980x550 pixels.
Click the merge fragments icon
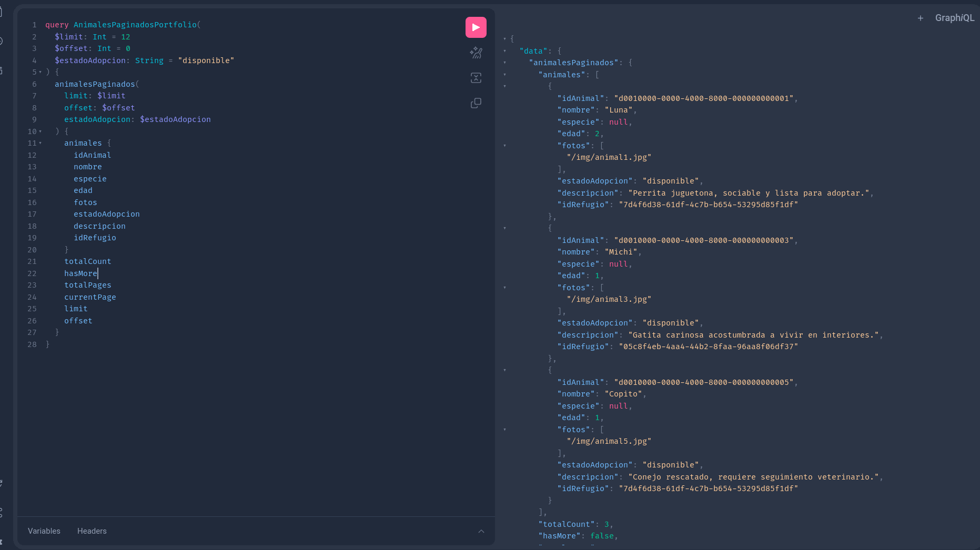(x=476, y=78)
